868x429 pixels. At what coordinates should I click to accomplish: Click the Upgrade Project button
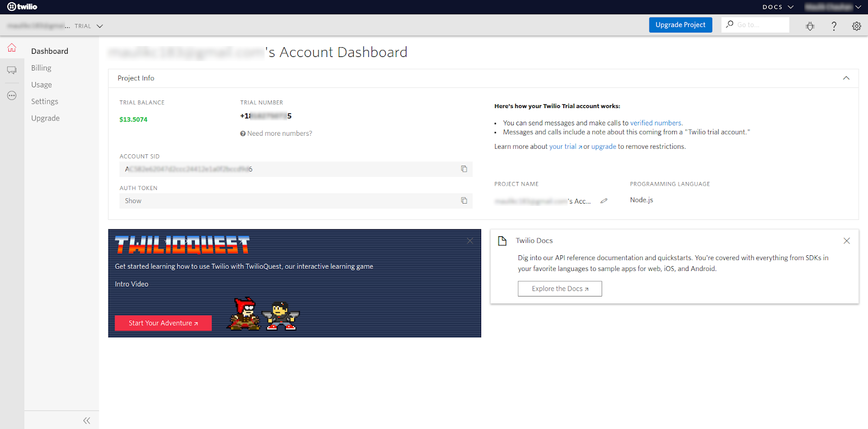pos(680,25)
